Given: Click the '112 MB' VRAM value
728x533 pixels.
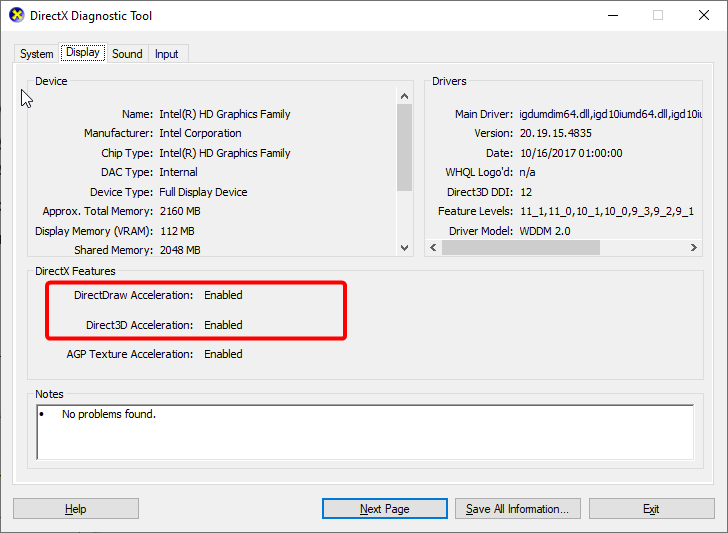Looking at the screenshot, I should [x=177, y=231].
